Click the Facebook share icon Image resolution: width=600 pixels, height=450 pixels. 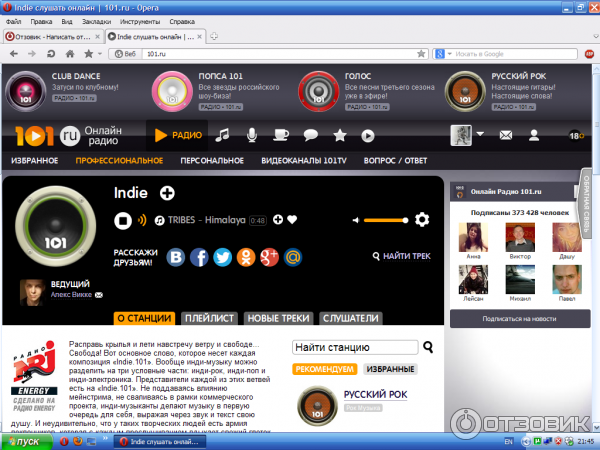point(199,258)
